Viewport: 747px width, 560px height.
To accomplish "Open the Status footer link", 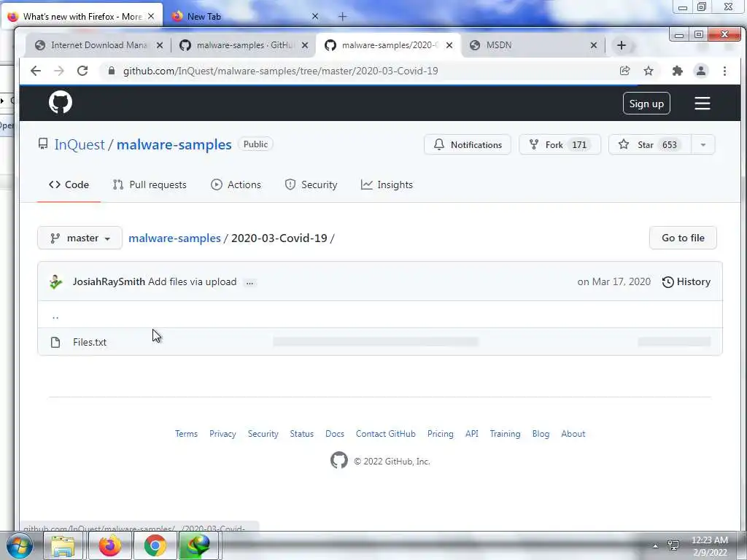I will [301, 434].
